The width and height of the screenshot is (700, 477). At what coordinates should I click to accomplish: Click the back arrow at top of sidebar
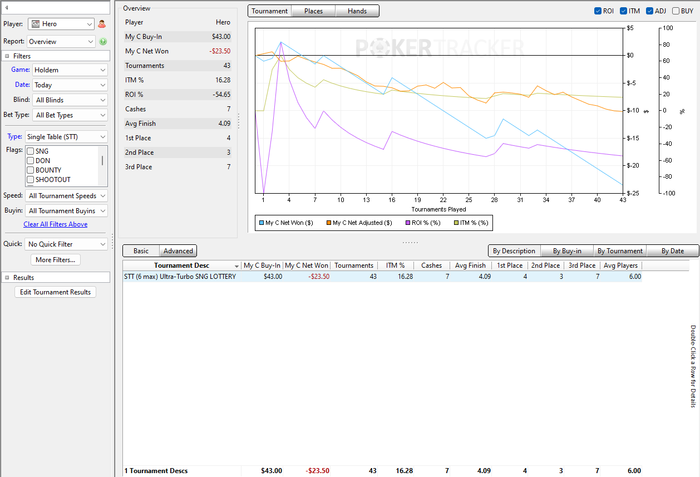6,8
